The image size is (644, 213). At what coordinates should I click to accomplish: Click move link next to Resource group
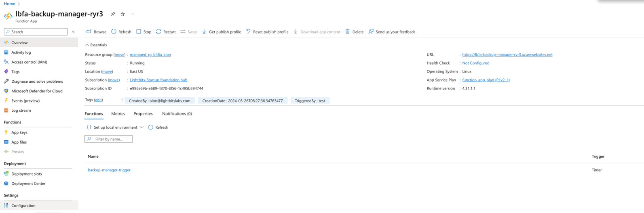119,54
